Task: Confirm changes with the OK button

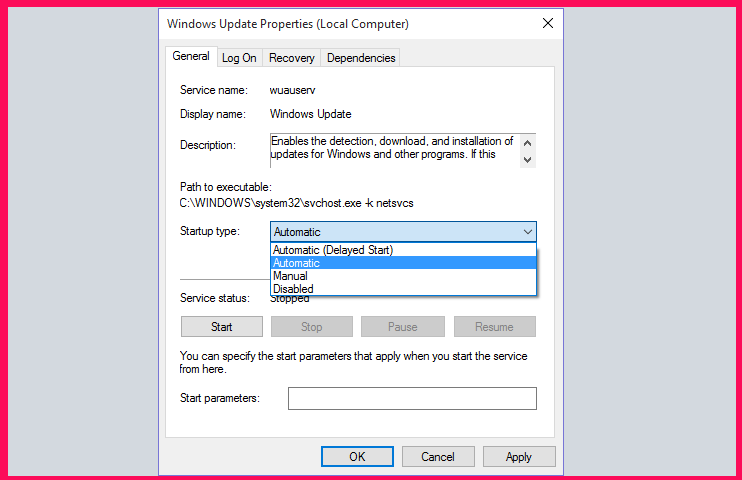Action: point(357,457)
